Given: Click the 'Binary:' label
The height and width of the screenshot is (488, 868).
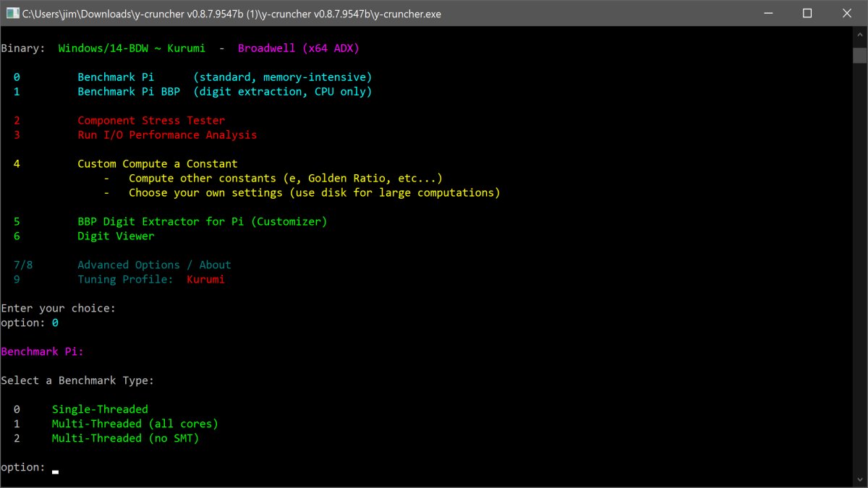Looking at the screenshot, I should tap(22, 48).
